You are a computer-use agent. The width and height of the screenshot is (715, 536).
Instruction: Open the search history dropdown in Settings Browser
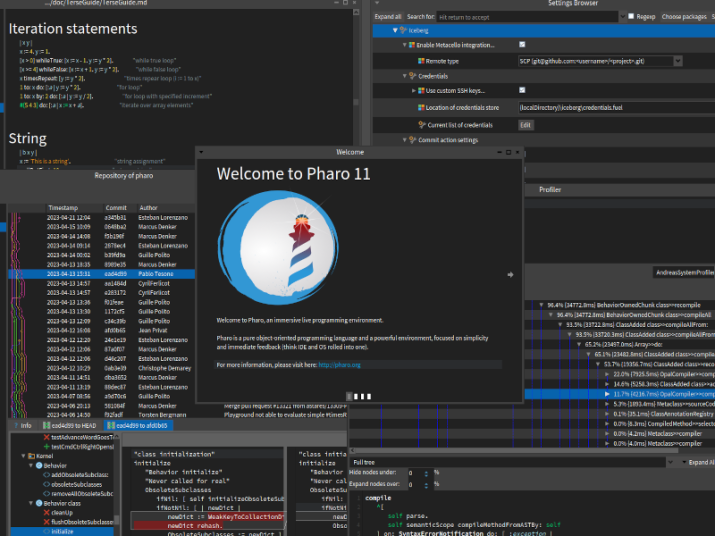coord(622,17)
